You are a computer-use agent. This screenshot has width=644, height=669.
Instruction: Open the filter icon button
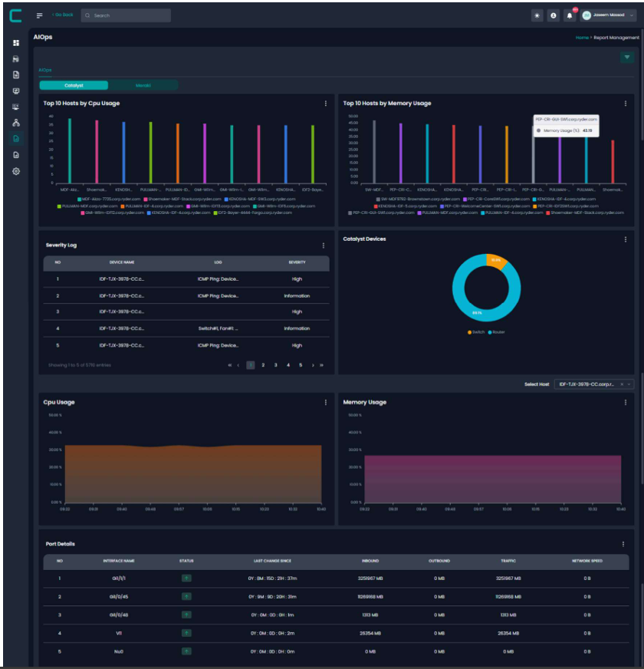click(x=627, y=58)
